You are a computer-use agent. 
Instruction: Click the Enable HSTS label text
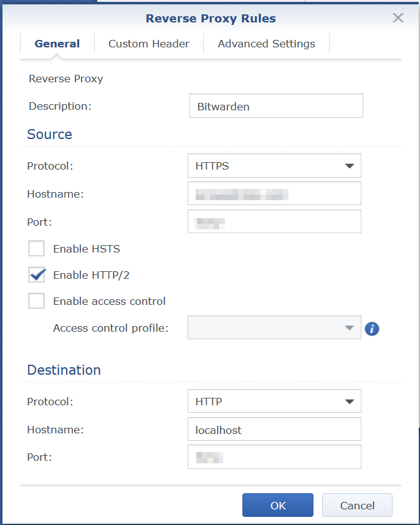pos(87,249)
